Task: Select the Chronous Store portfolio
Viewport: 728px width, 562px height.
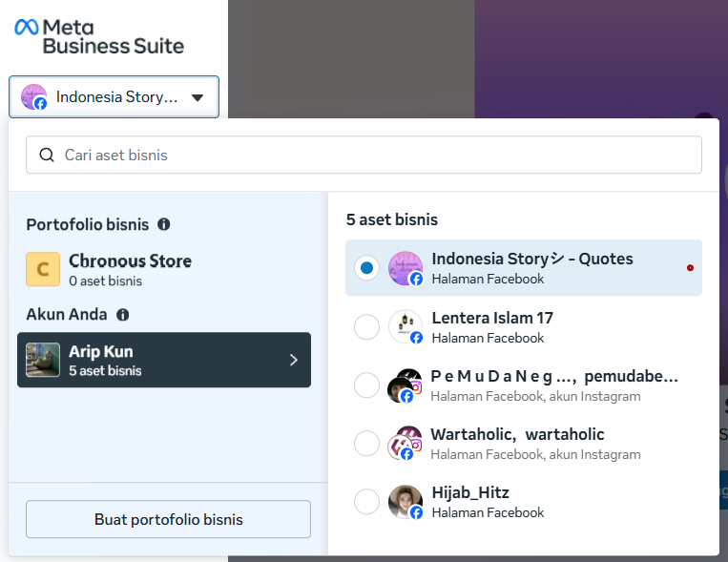Action: click(164, 269)
